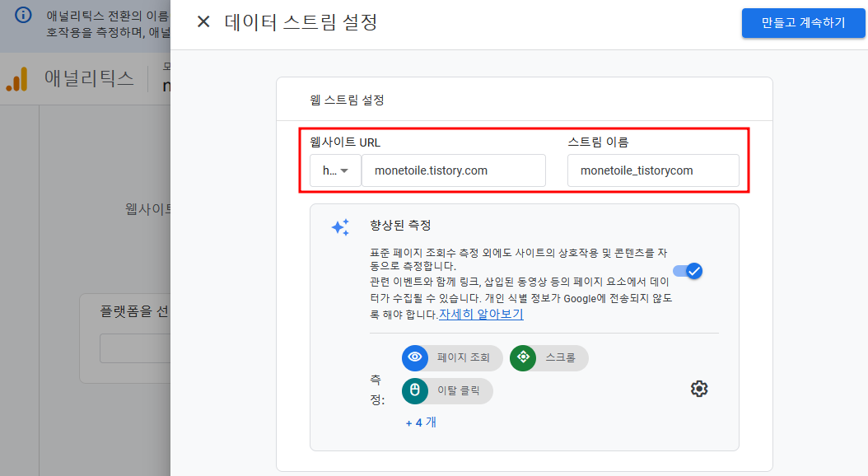Select the stream name input field
The image size is (868, 476).
[x=653, y=170]
